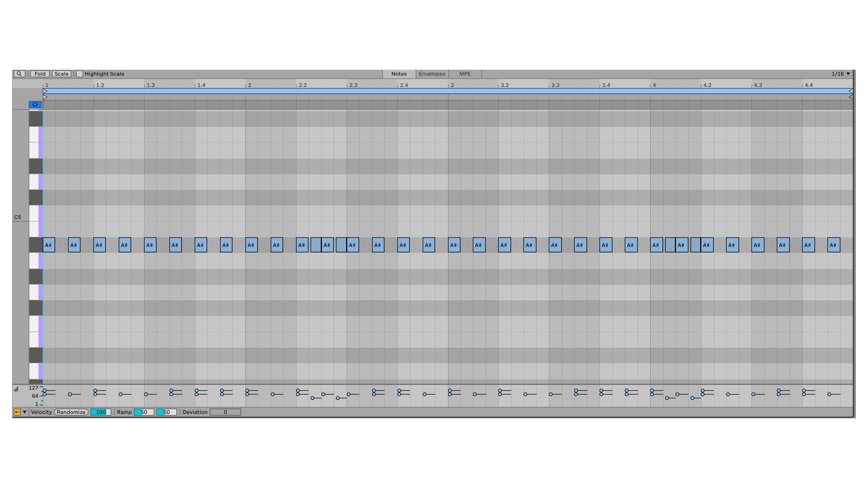This screenshot has height=488, width=868.
Task: Open the MPE tab
Action: [x=465, y=74]
